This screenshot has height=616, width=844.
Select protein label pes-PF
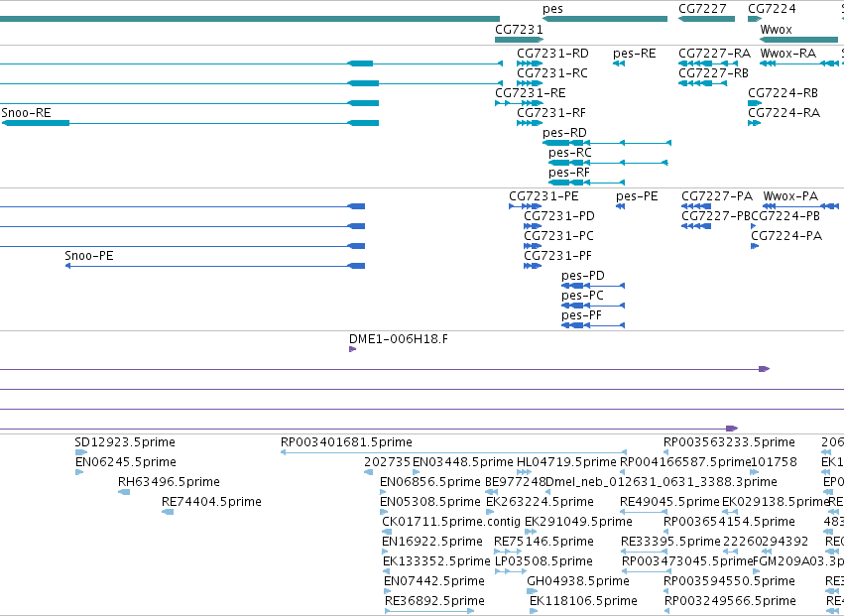582,315
